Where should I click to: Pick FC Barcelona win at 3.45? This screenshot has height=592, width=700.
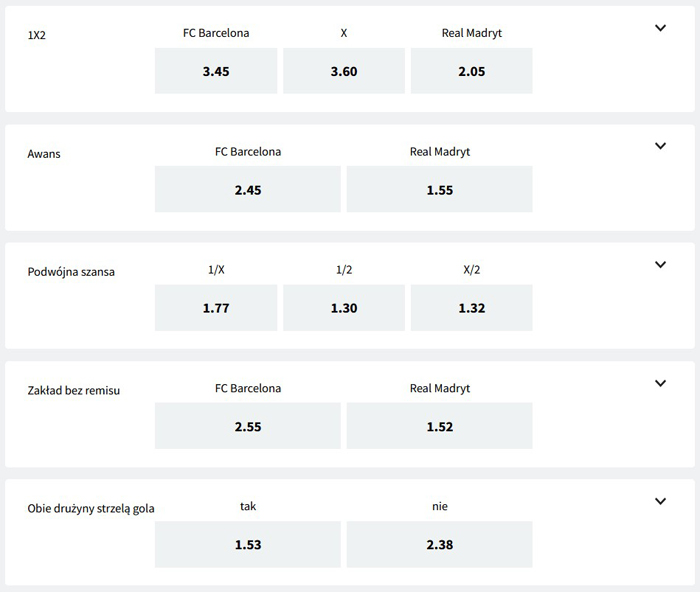coord(216,71)
